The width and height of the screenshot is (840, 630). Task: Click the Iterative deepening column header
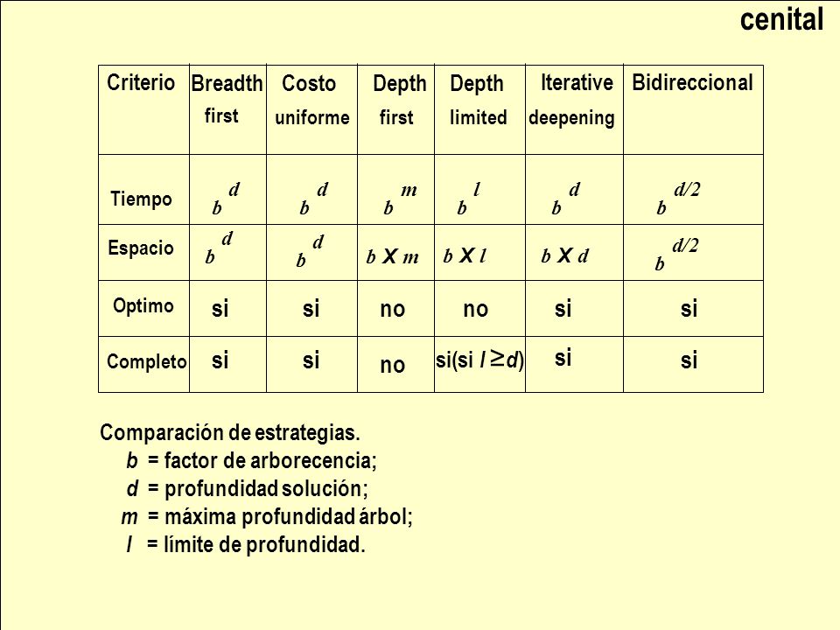pyautogui.click(x=574, y=110)
